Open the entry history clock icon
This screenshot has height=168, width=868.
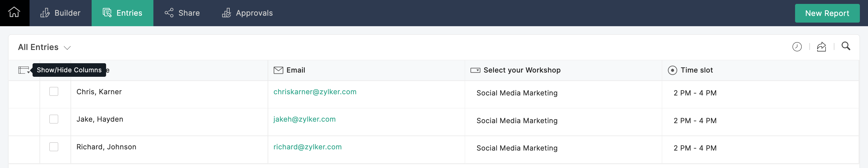point(797,47)
